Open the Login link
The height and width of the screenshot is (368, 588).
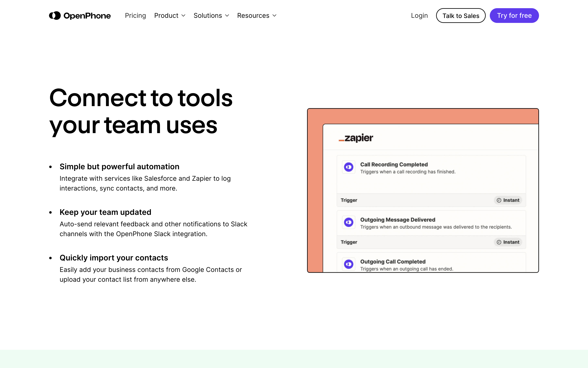coord(419,16)
